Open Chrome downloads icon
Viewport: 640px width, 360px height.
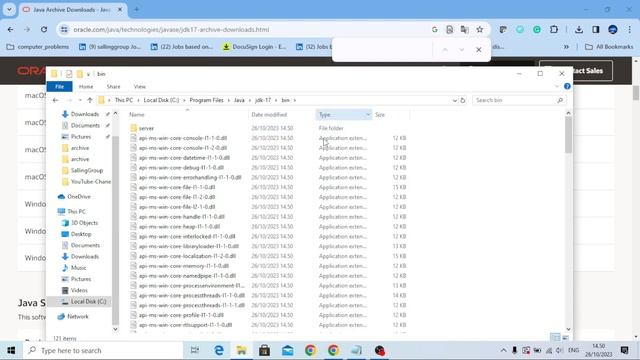pos(579,29)
